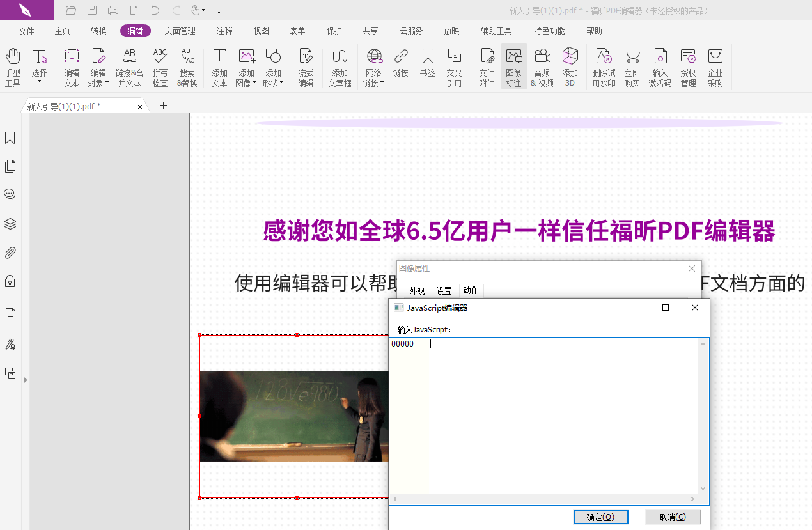The width and height of the screenshot is (812, 530).
Task: Open the 流式编辑 tool
Action: [306, 66]
